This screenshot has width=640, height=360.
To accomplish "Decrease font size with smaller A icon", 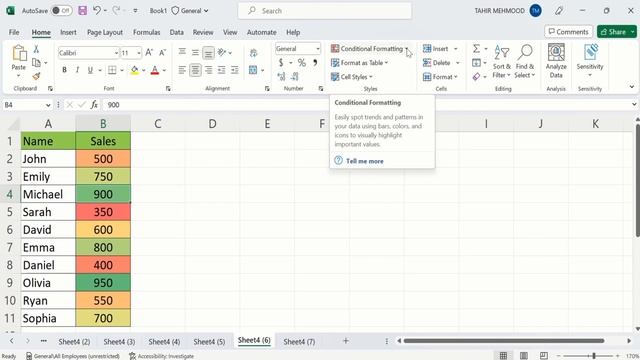I will [162, 53].
